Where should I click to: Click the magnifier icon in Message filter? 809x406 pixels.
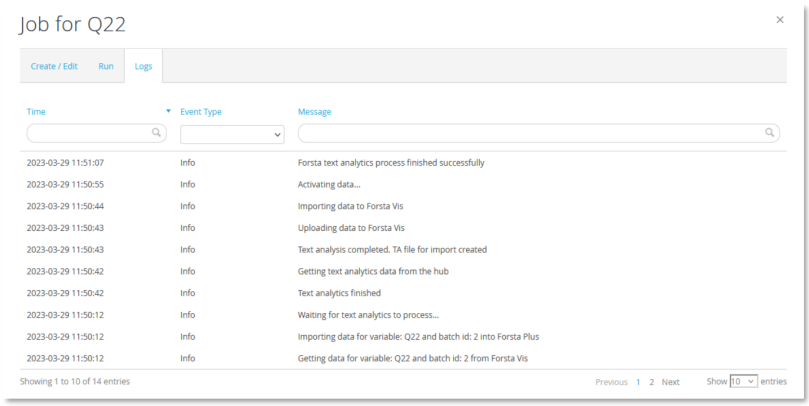[770, 133]
